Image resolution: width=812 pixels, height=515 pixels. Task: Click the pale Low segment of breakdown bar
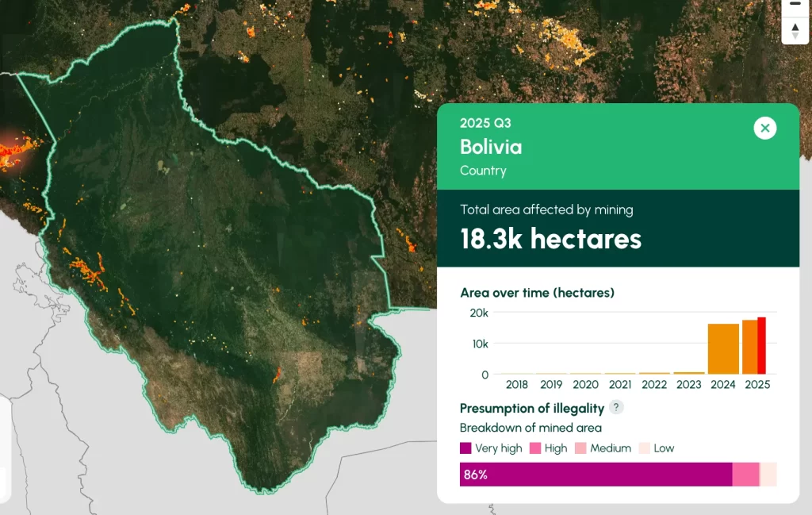pos(769,475)
